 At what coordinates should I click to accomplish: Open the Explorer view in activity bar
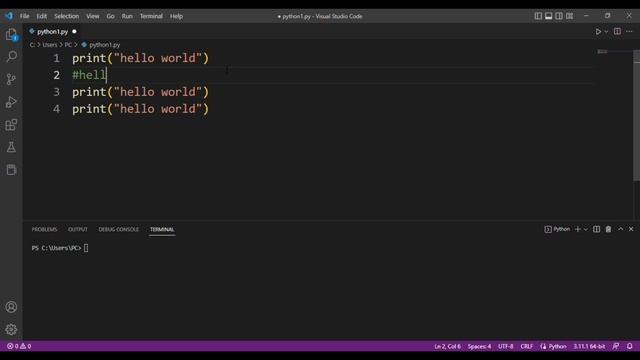tap(11, 34)
